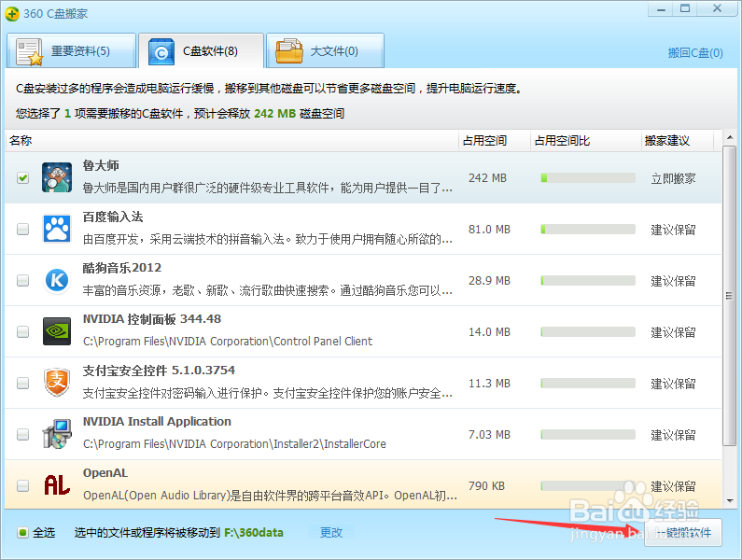Click the 酷狗音乐2012 space ratio bar
Viewport: 742px width, 560px height.
(x=588, y=280)
